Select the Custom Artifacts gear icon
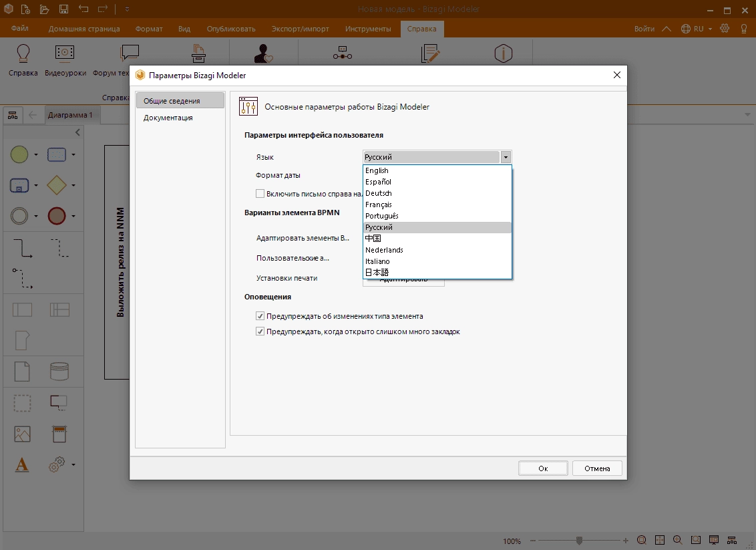756x550 pixels. (56, 464)
